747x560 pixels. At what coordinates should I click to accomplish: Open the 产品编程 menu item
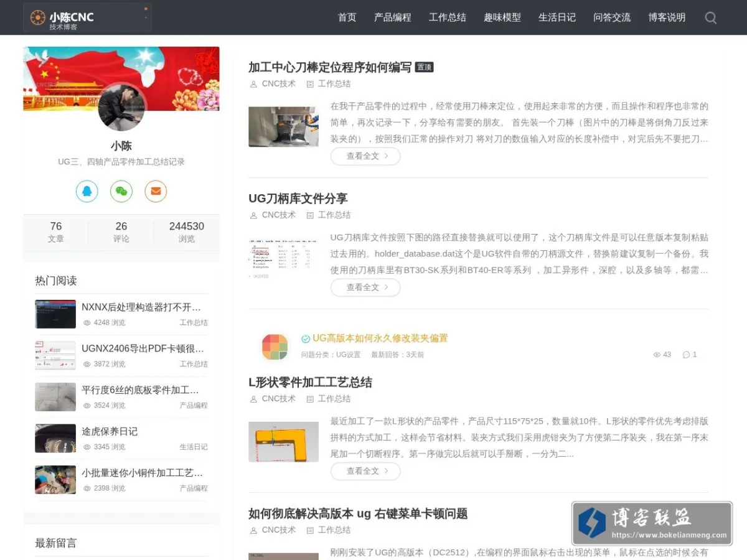392,17
